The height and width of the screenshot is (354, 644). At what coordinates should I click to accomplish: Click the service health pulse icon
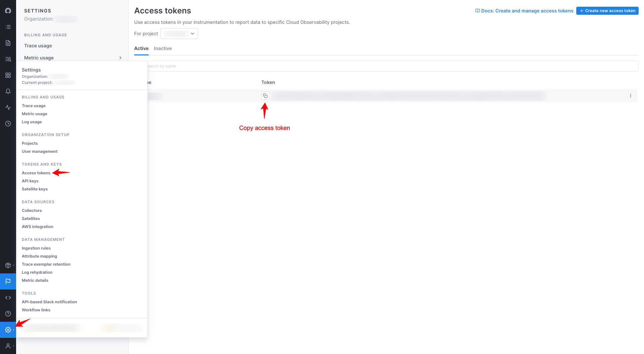tap(8, 107)
